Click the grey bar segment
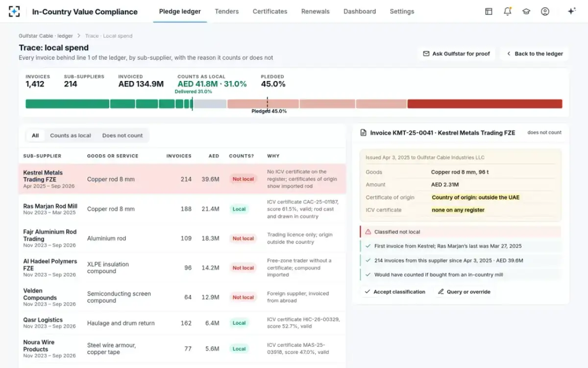 [x=210, y=104]
